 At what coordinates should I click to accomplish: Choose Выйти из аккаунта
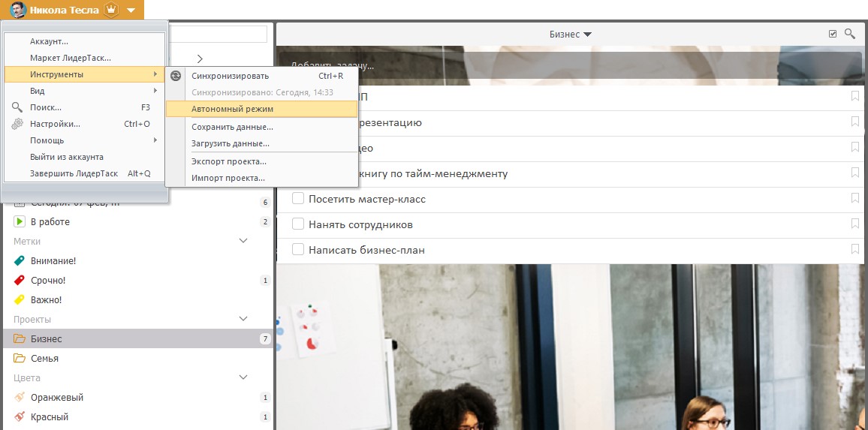85,157
